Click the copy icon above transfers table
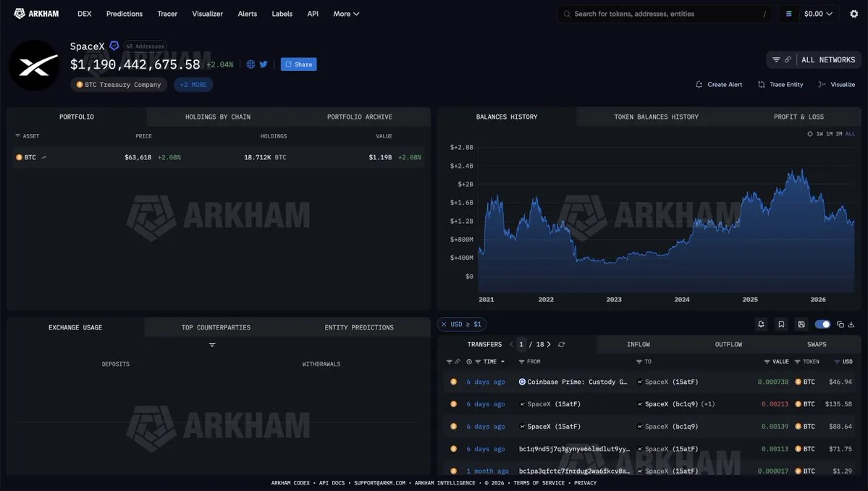This screenshot has width=868, height=491. click(840, 324)
